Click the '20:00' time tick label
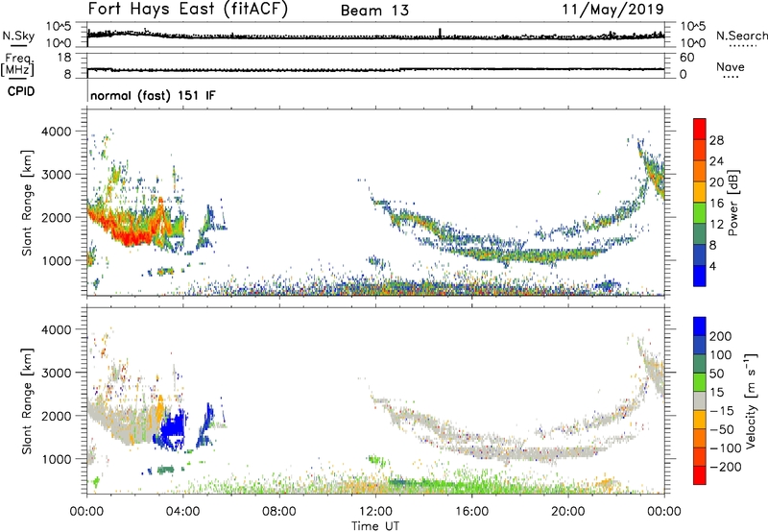 coord(568,512)
